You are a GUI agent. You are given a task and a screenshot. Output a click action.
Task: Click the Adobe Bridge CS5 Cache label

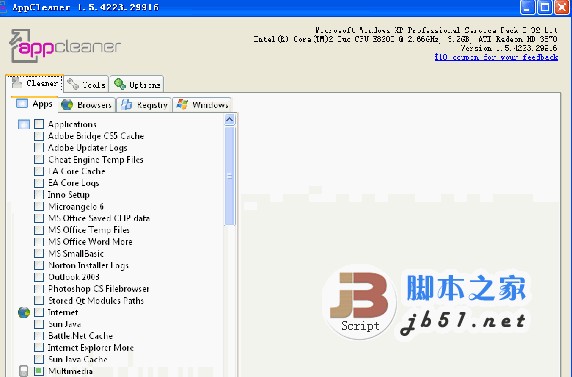click(x=96, y=136)
